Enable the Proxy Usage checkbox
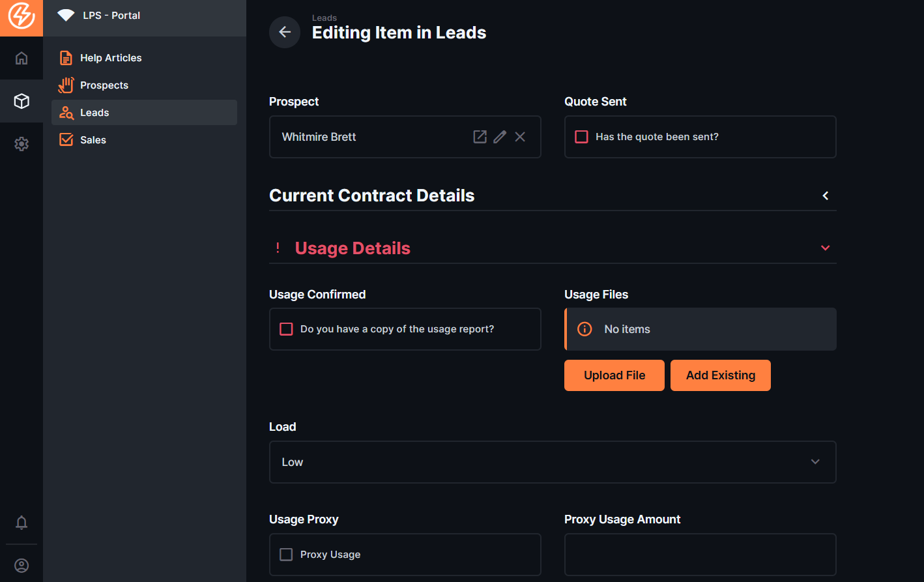 (x=286, y=555)
